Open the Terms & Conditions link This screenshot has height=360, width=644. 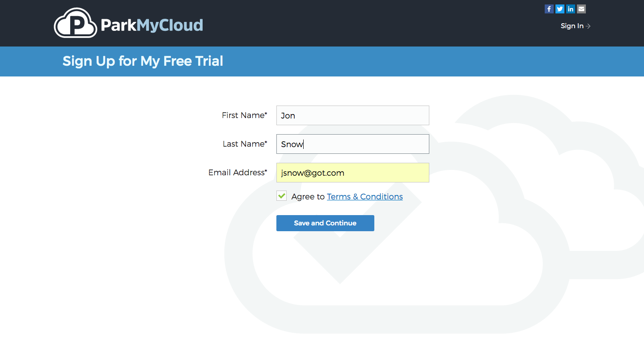tap(364, 197)
